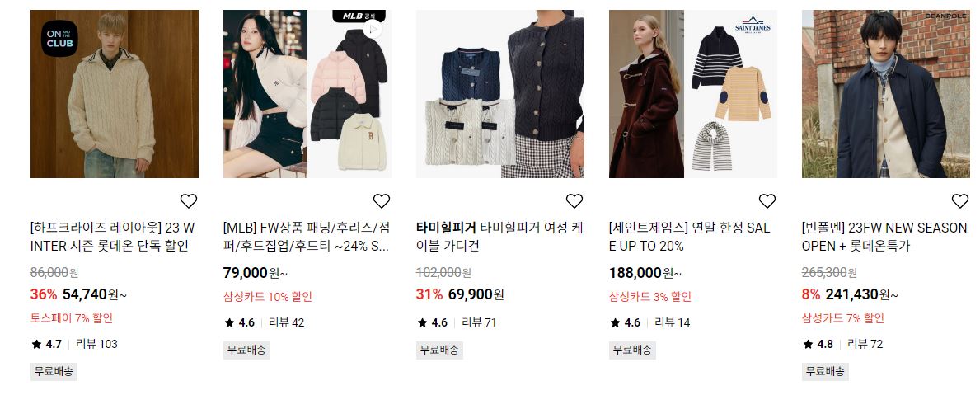The width and height of the screenshot is (980, 395).
Task: Play video icon on MLB product image
Action: 373,29
